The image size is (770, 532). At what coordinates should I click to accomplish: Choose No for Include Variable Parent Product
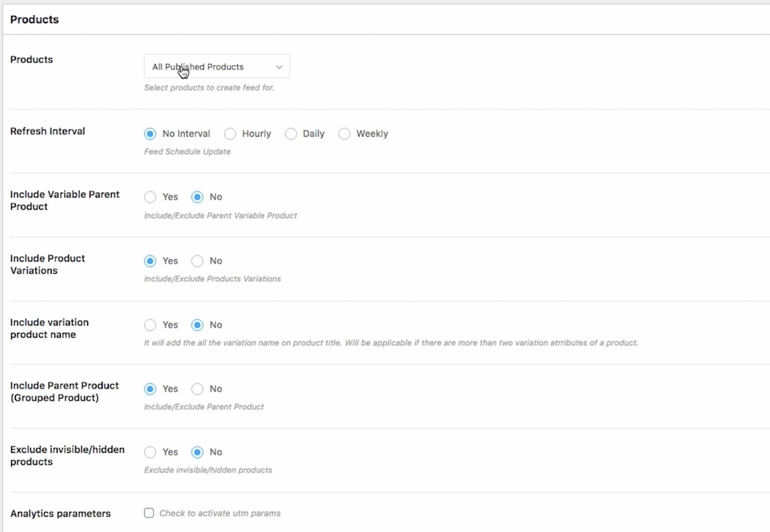click(x=197, y=197)
